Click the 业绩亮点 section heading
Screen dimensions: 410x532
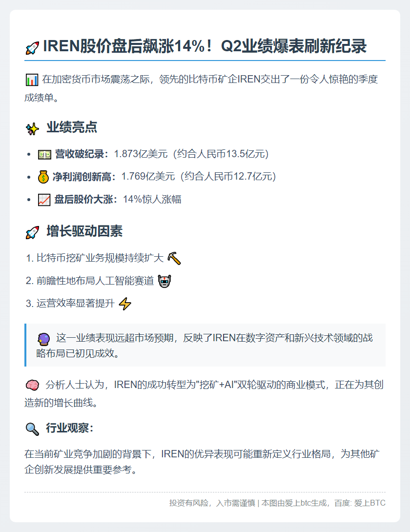tap(72, 127)
